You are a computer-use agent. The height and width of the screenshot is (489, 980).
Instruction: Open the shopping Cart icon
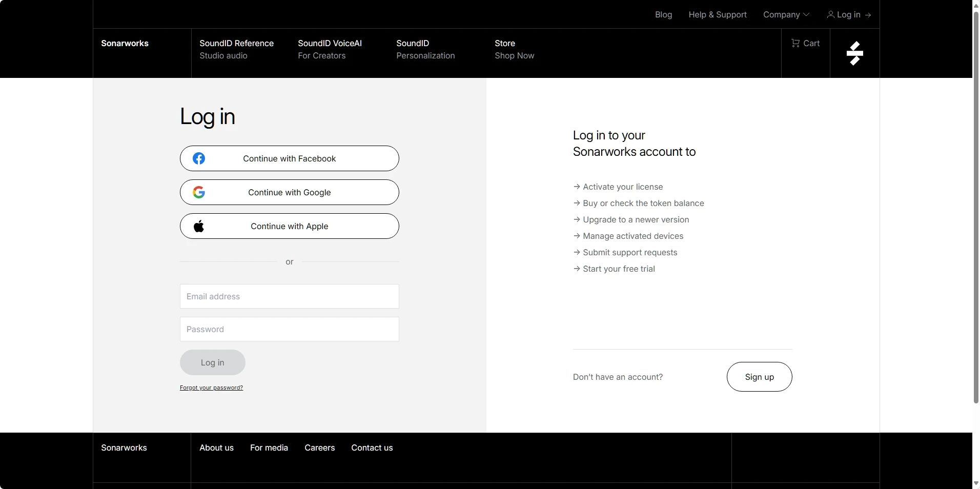tap(795, 43)
